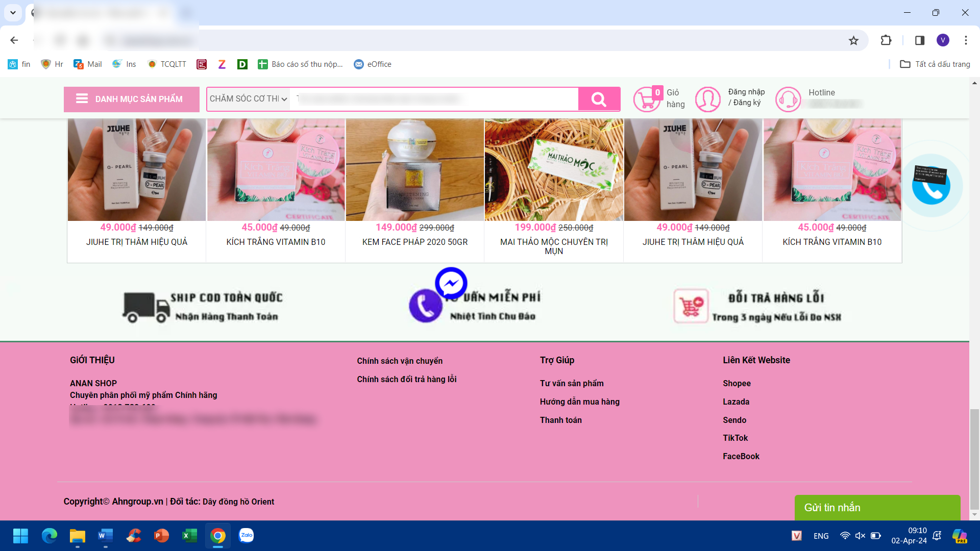Screen dimensions: 980x551
Task: Open the browser extensions puzzle icon
Action: point(887,40)
